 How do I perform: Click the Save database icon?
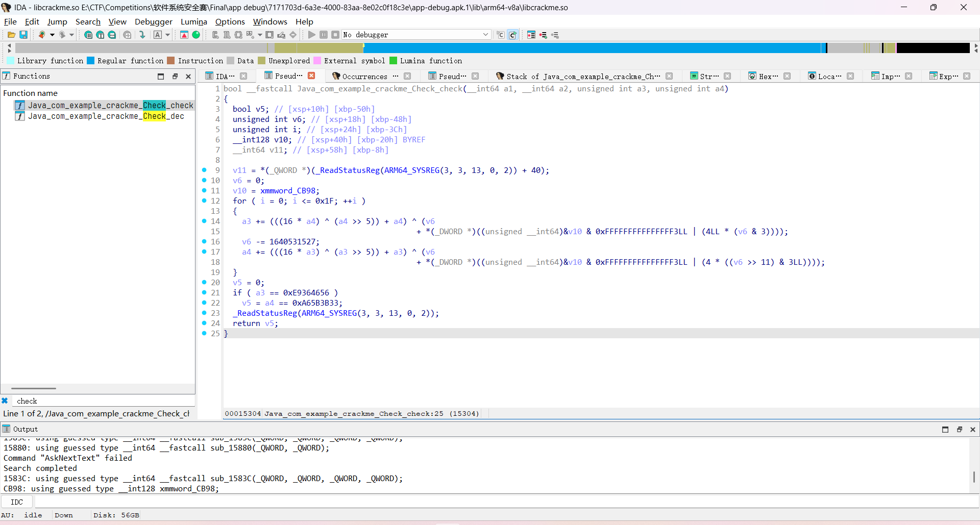[23, 35]
